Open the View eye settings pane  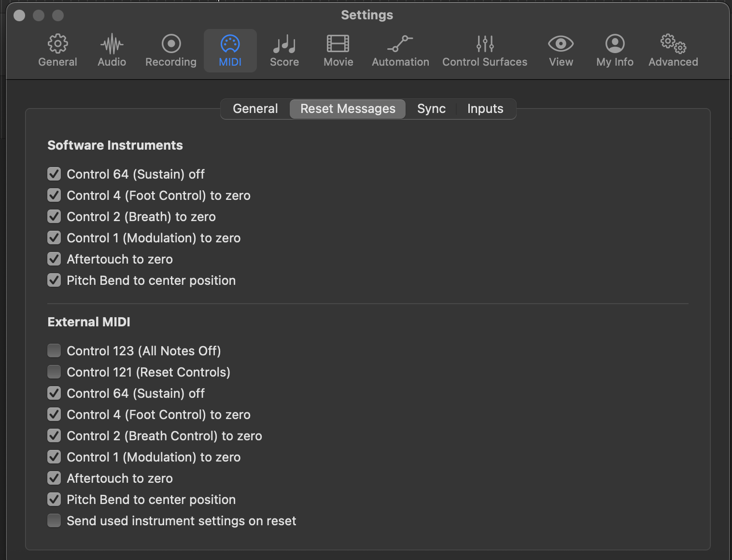(x=561, y=50)
